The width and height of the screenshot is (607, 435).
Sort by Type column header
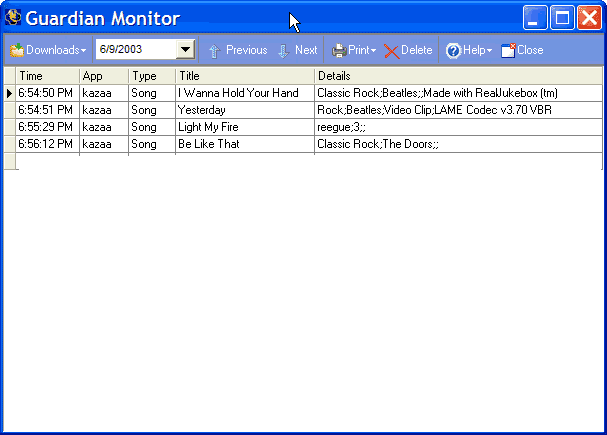[x=152, y=76]
